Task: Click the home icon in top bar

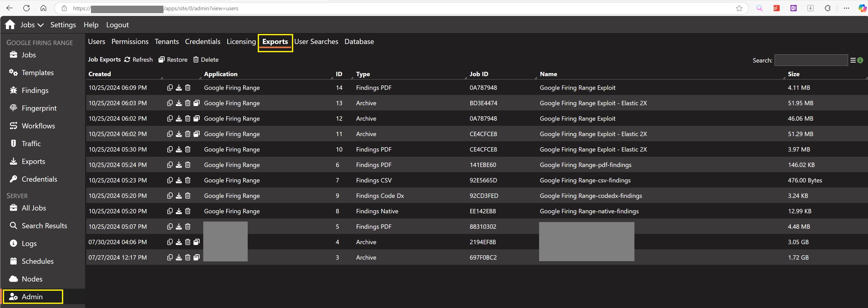Action: (10, 25)
